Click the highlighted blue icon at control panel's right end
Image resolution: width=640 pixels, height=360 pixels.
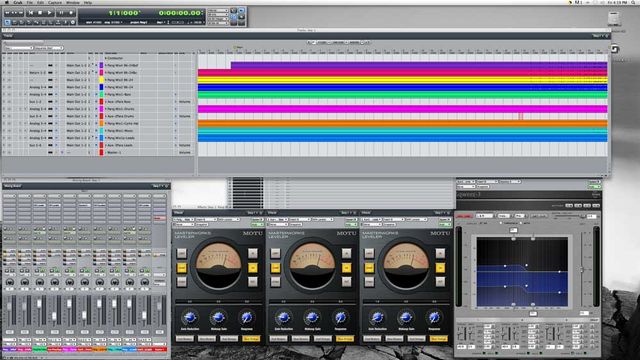[241, 11]
